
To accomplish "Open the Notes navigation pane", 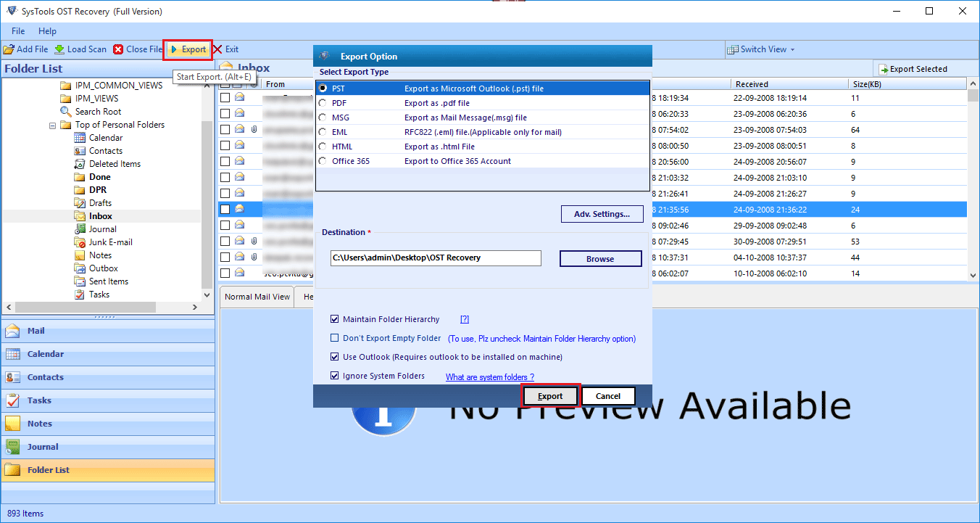I will tap(108, 424).
